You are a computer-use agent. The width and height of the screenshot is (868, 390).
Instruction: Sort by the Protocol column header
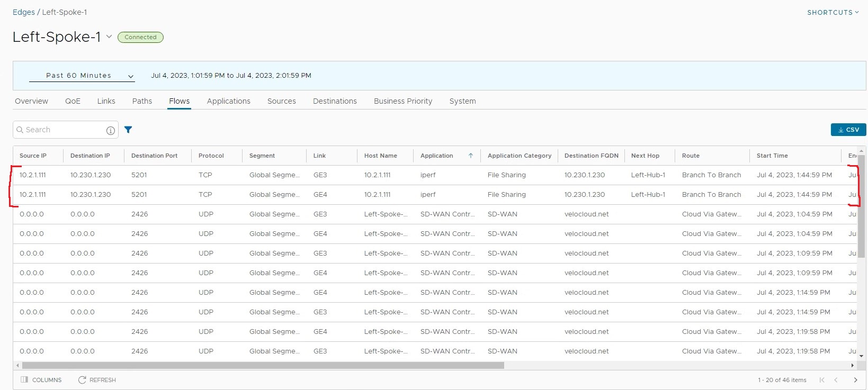(x=211, y=156)
